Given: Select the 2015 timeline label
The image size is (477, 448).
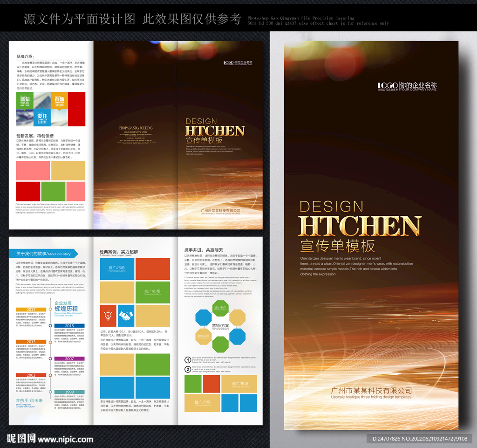Looking at the screenshot, I should click(x=69, y=326).
